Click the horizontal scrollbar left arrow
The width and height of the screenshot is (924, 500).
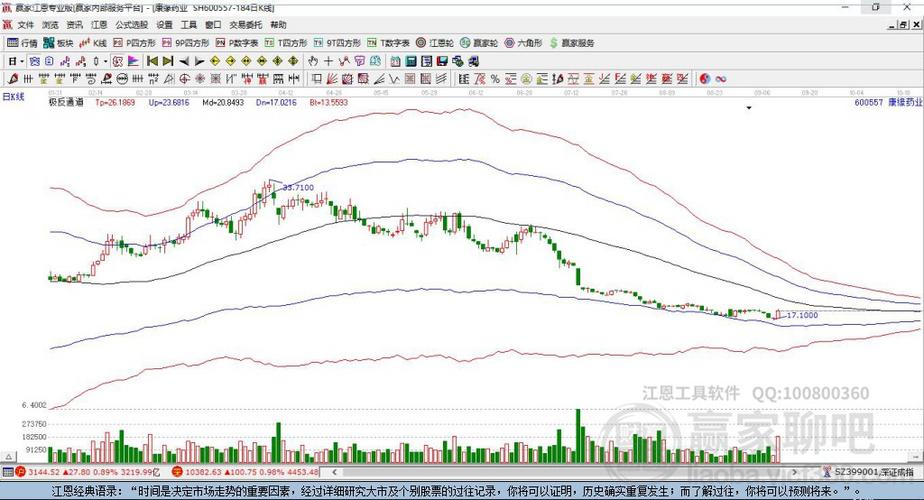point(335,472)
